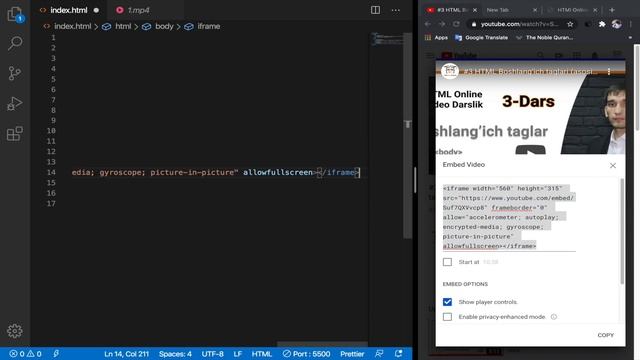Screen dimensions: 640x360
Task: Click the editor horizontal scrollbar thumb
Action: tap(322, 344)
